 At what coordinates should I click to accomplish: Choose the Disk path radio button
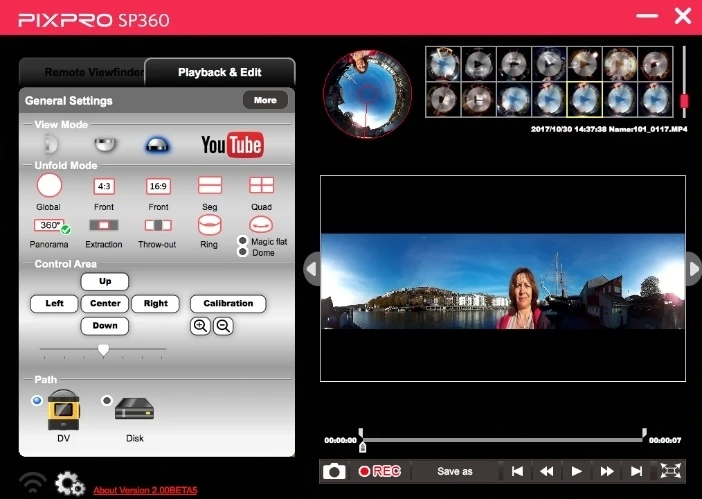107,400
